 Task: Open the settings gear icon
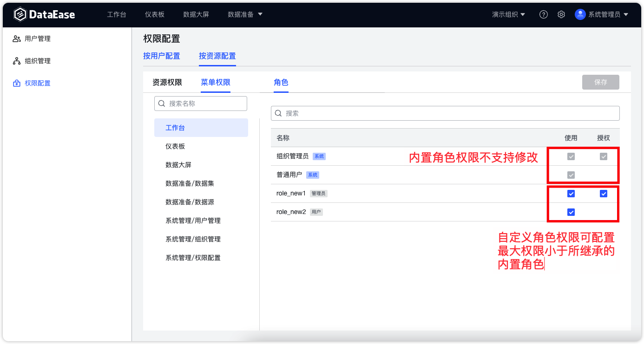(x=561, y=14)
